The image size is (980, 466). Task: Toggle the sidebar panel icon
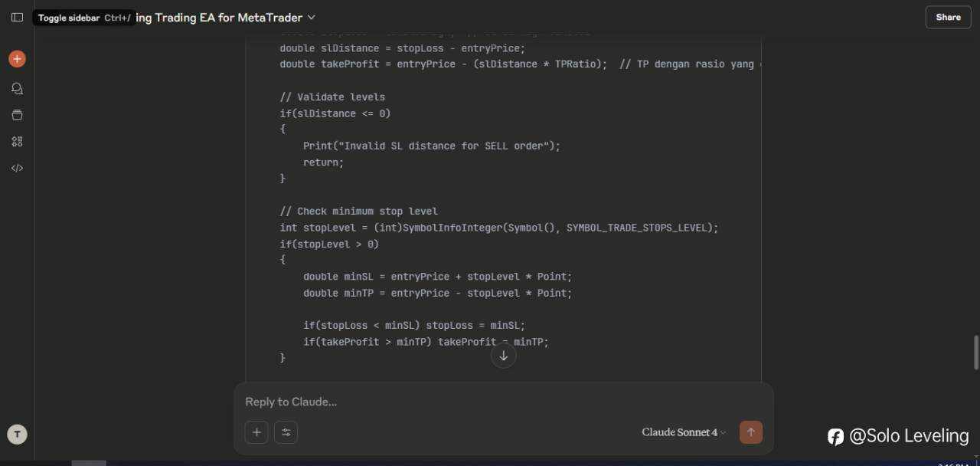pyautogui.click(x=17, y=17)
